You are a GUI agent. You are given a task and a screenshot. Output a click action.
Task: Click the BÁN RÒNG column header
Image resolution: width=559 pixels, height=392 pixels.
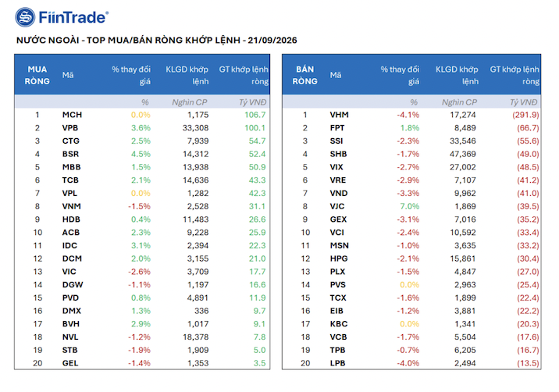(x=304, y=75)
